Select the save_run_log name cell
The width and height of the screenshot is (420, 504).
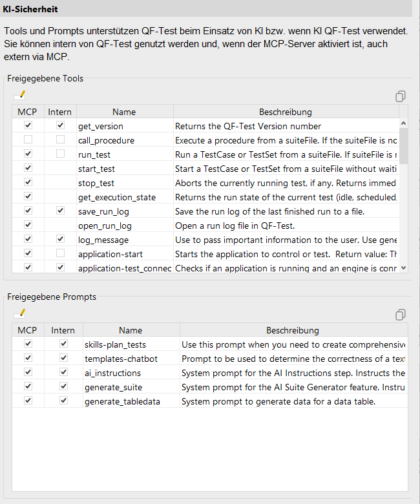coord(125,211)
